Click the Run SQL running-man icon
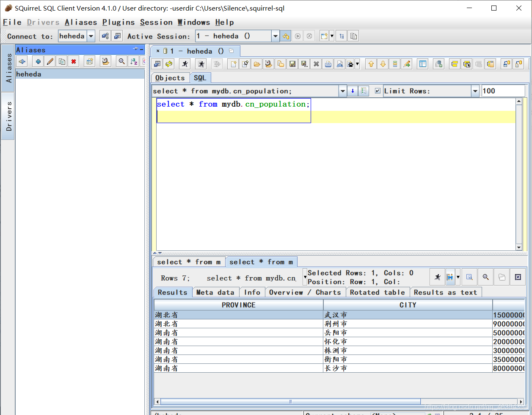The image size is (532, 415). pos(185,64)
